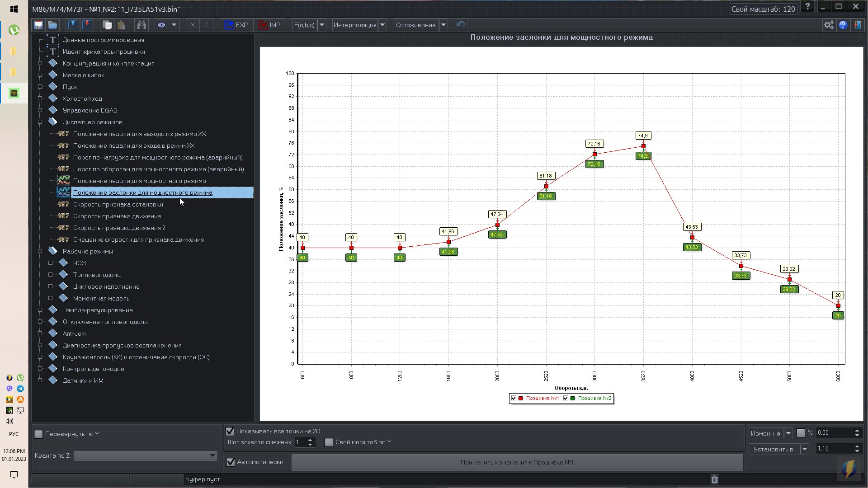
Task: Click the EXP export button
Action: 236,25
